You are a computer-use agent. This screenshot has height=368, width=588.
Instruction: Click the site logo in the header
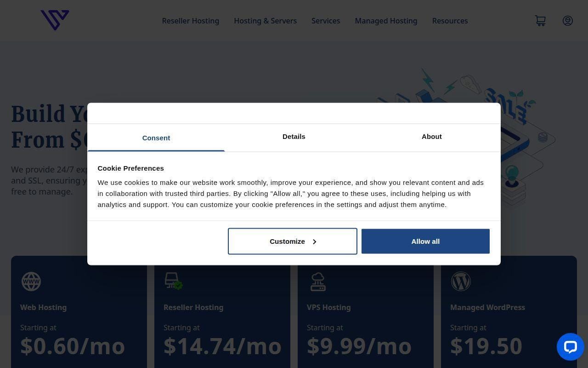pyautogui.click(x=55, y=20)
